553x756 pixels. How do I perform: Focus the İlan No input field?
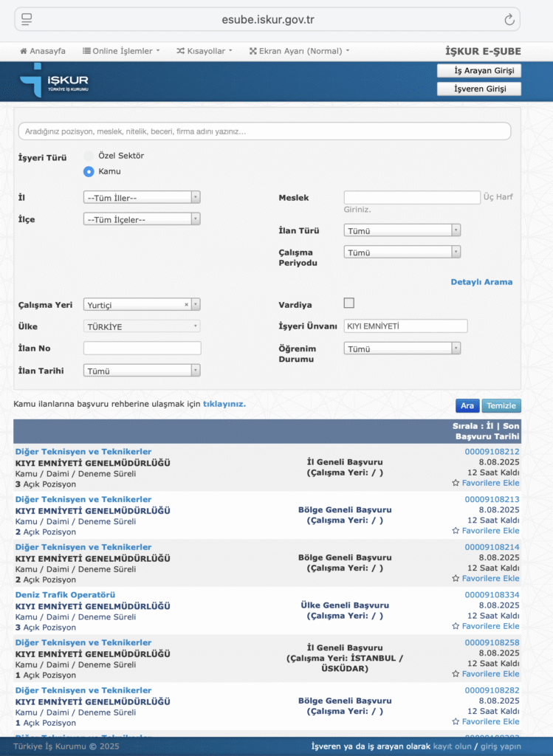pyautogui.click(x=142, y=348)
